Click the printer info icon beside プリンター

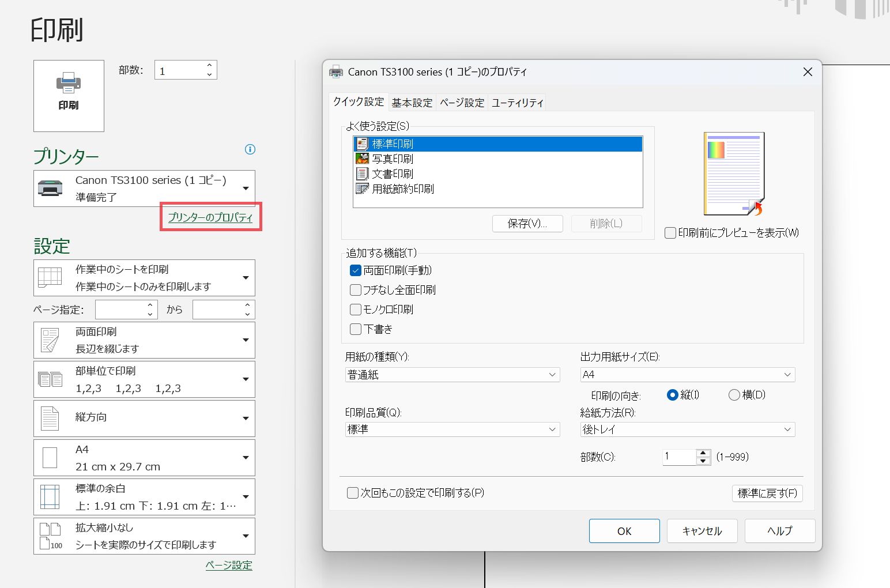pos(250,149)
